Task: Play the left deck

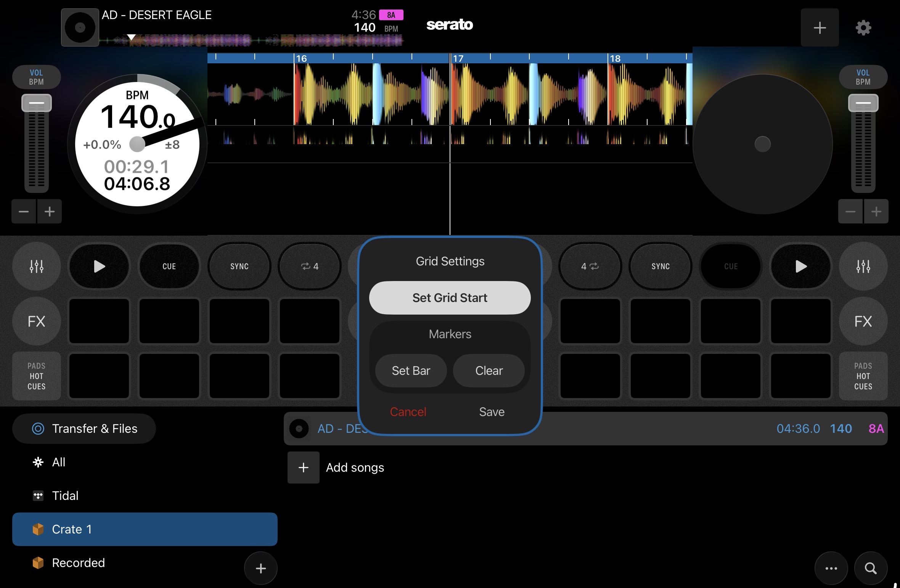Action: click(99, 266)
